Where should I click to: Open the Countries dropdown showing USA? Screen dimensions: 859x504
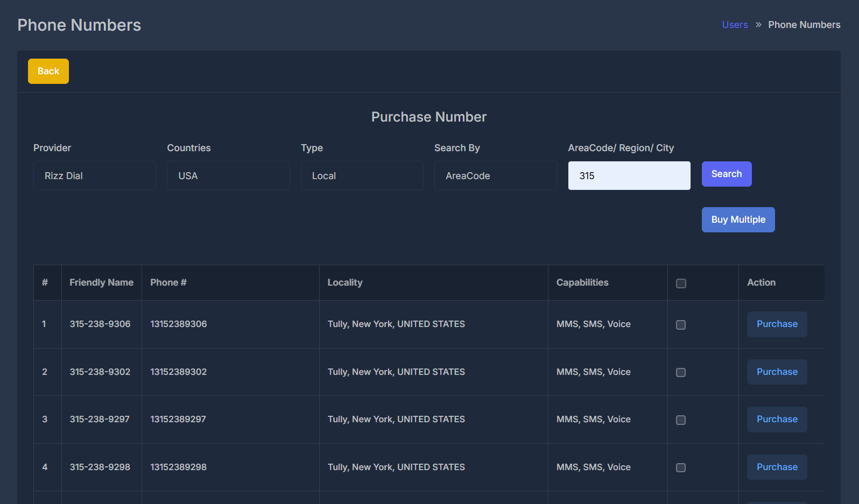(x=228, y=176)
